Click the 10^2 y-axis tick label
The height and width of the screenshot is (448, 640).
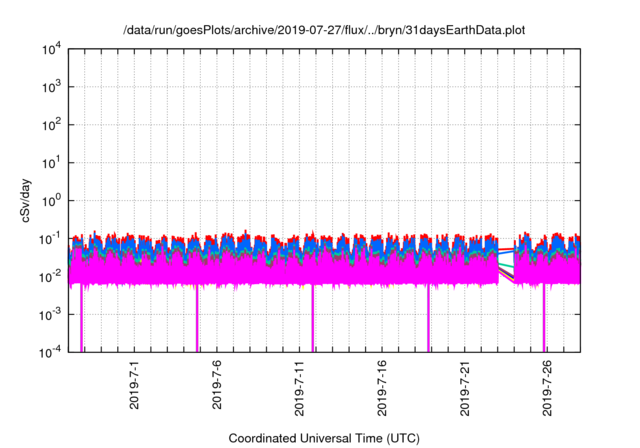(x=52, y=125)
